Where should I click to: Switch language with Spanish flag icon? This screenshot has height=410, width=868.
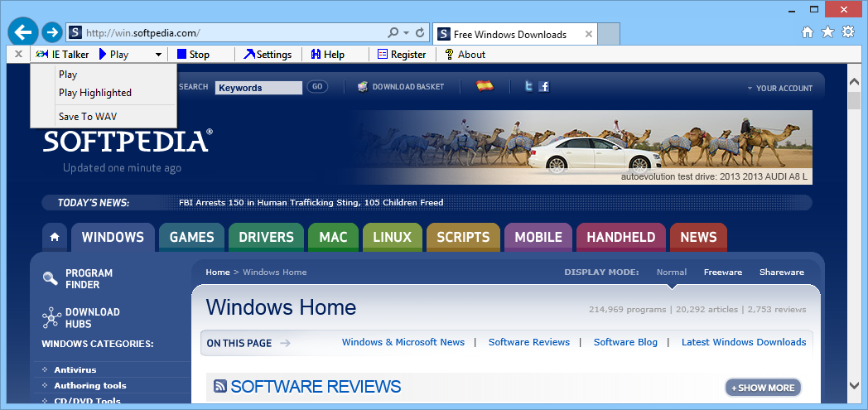point(485,86)
